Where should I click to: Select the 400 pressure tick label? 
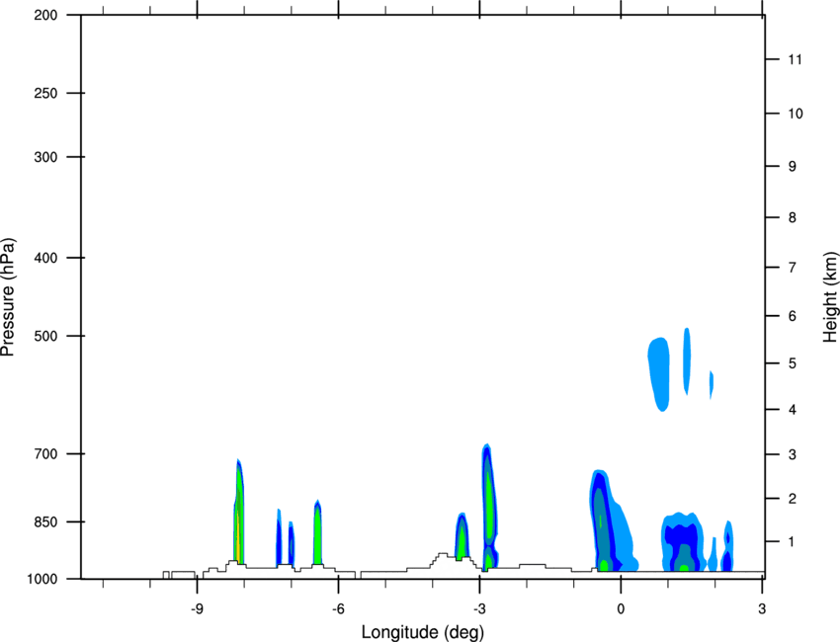45,258
